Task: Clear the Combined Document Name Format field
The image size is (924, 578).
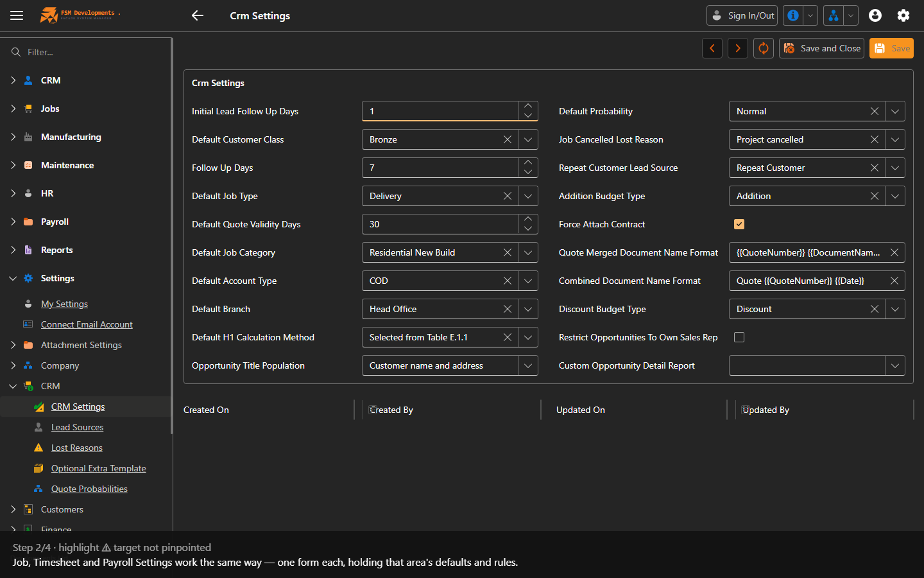Action: pos(894,281)
